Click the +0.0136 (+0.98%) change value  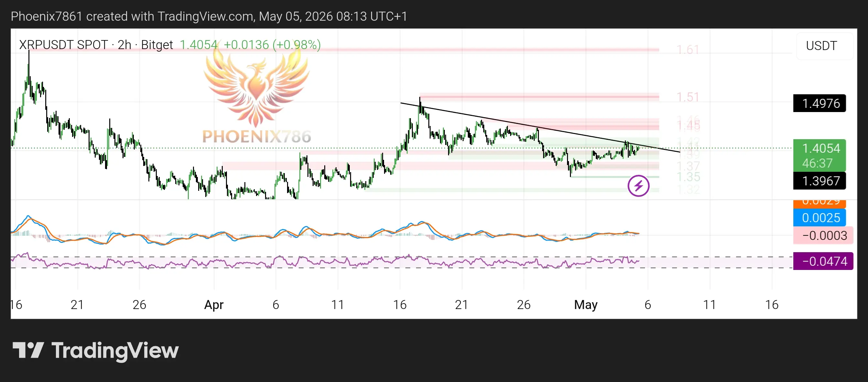(x=272, y=45)
